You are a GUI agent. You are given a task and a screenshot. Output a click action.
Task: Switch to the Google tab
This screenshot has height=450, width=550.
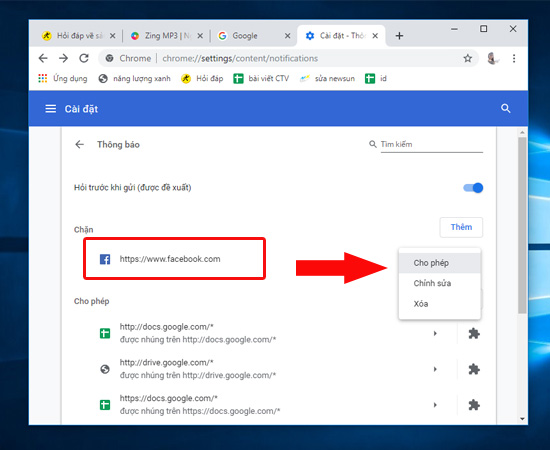pyautogui.click(x=254, y=36)
